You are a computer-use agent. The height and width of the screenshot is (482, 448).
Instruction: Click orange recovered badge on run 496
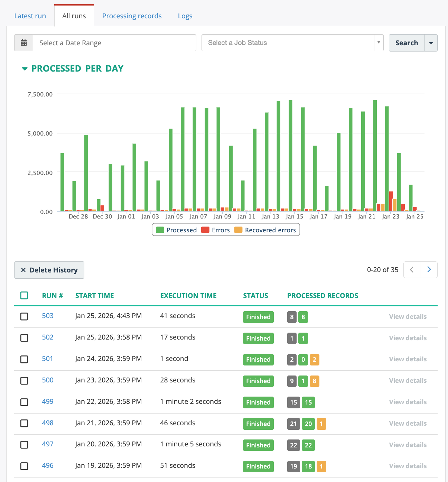pos(321,466)
